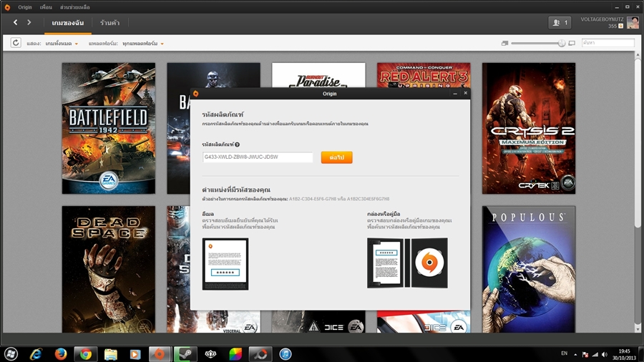This screenshot has width=644, height=362.
Task: Open the Origin menu
Action: (24, 7)
